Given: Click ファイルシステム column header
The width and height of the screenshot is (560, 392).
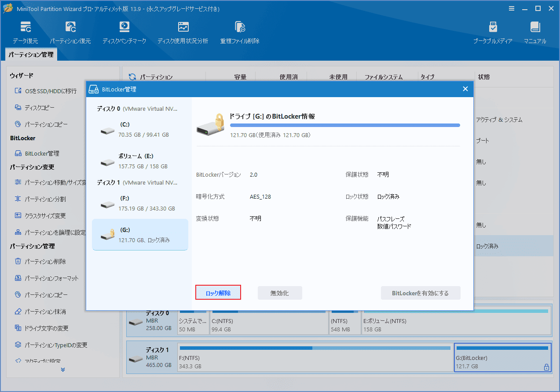Looking at the screenshot, I should pyautogui.click(x=384, y=77).
